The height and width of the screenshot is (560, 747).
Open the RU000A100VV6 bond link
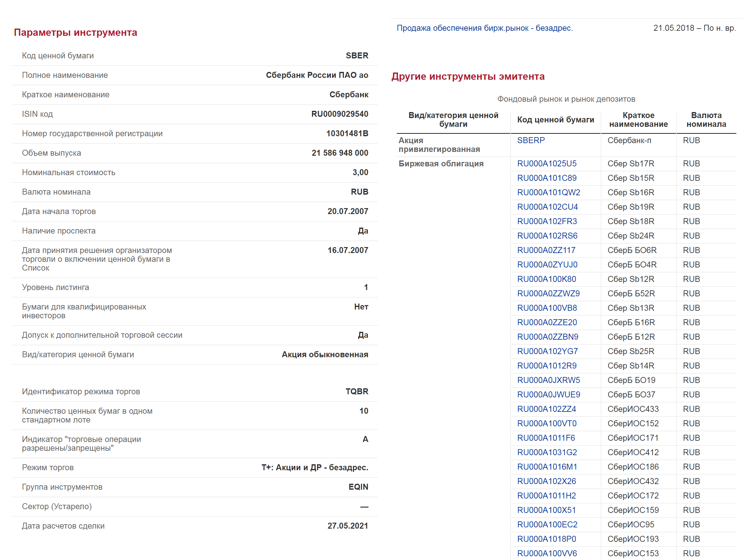point(547,553)
